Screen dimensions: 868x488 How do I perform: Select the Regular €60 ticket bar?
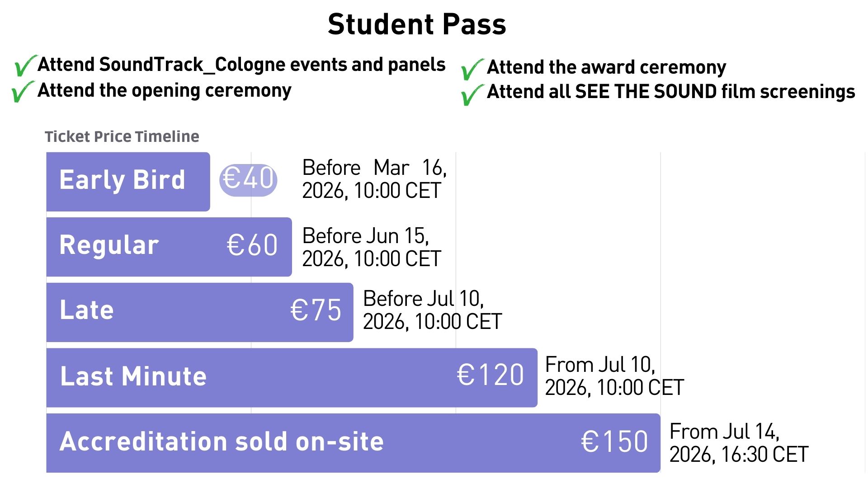169,247
